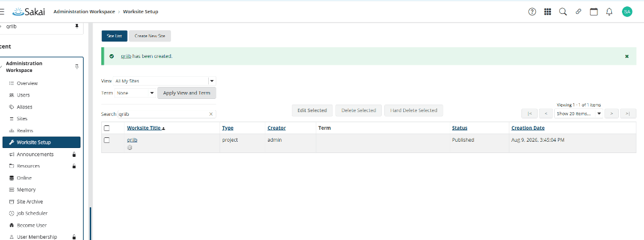This screenshot has height=240, width=644.
Task: Open Memory in the sidebar
Action: [26, 190]
